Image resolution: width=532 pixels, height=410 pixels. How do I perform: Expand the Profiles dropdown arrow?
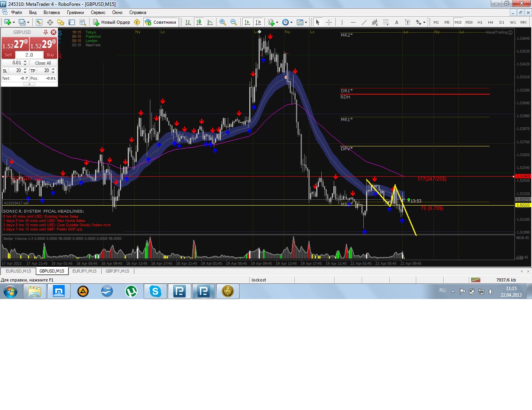pyautogui.click(x=28, y=23)
